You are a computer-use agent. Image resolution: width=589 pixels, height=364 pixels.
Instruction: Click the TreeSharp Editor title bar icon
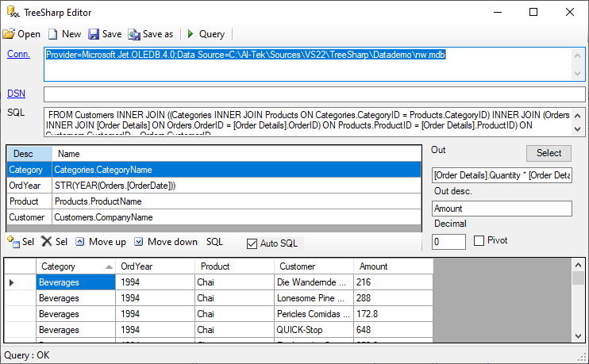click(x=13, y=12)
